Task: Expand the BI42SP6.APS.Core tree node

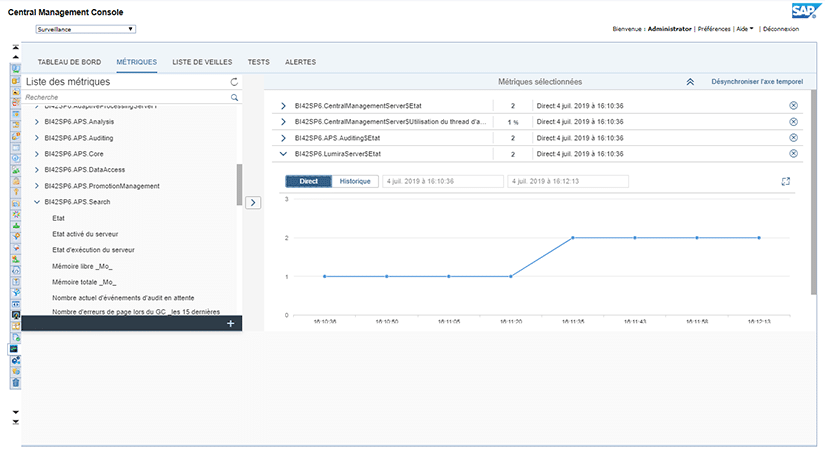Action: [37, 154]
